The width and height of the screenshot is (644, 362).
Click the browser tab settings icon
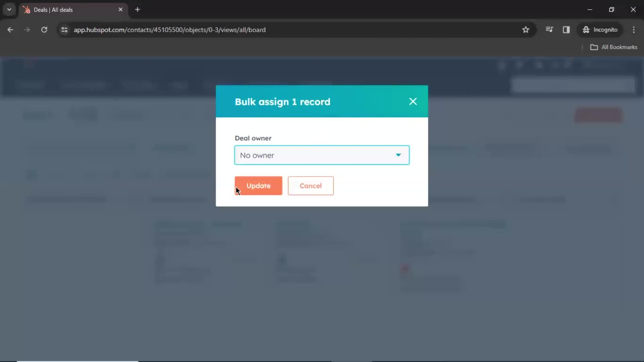tap(9, 9)
